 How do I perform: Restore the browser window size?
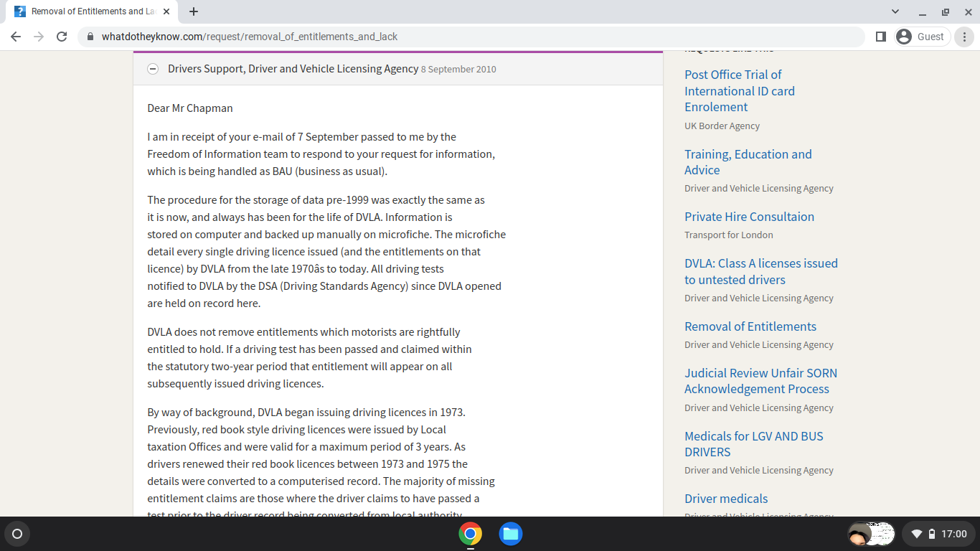[x=945, y=11]
